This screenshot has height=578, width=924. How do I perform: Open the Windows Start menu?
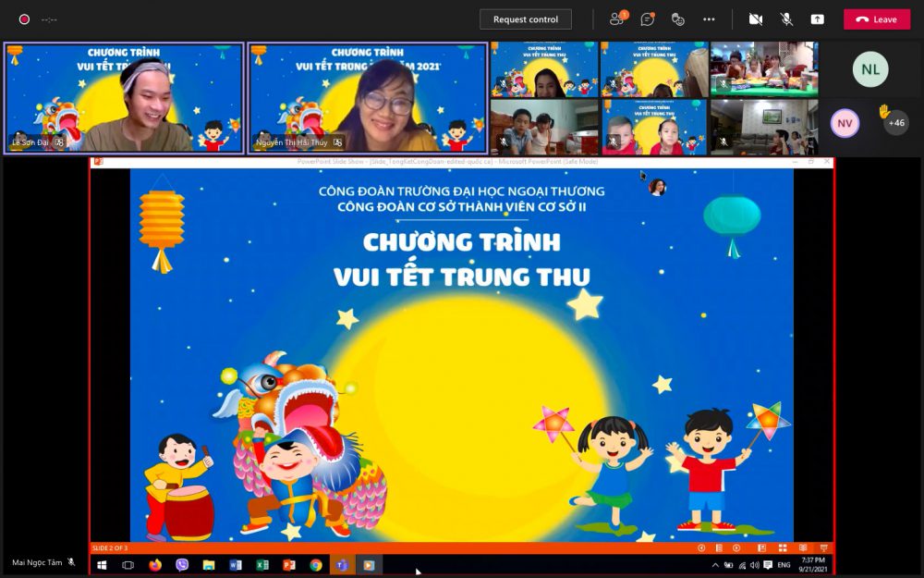(102, 565)
